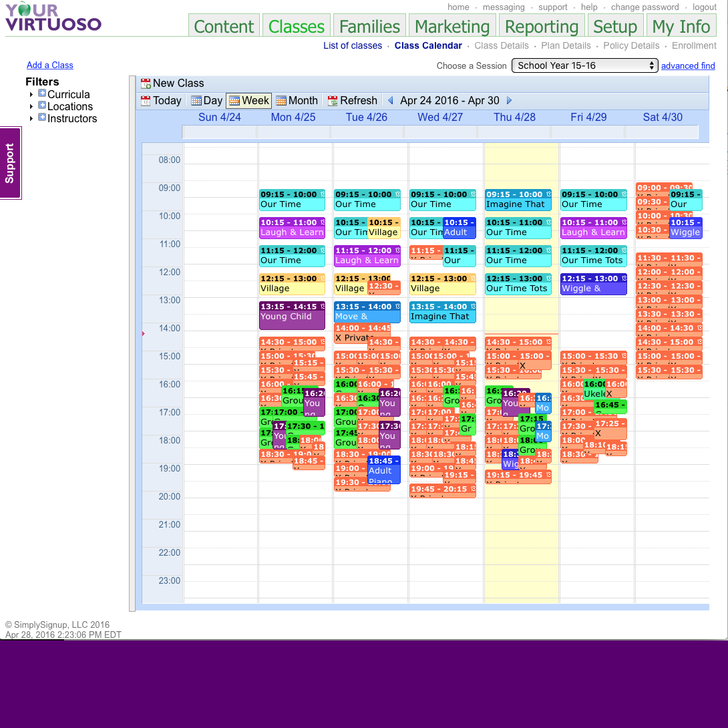Click the Mon 4/25 day header
This screenshot has height=728, width=728.
pyautogui.click(x=293, y=117)
